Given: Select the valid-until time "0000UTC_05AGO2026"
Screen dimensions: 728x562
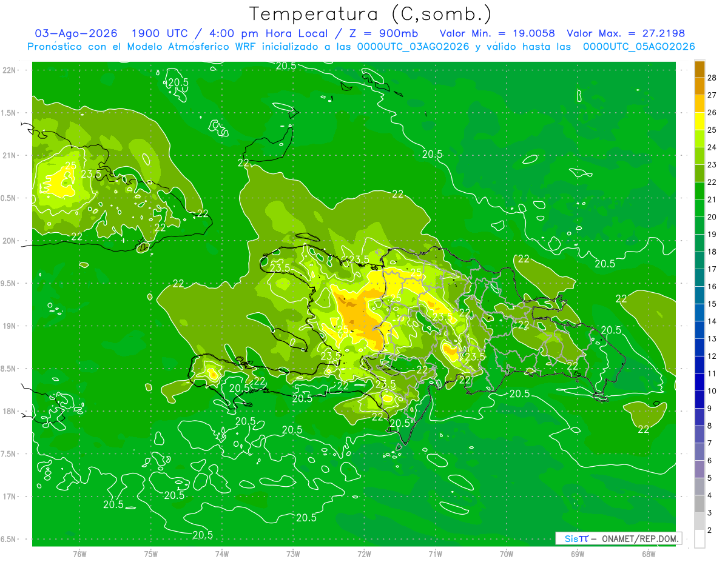Looking at the screenshot, I should click(639, 47).
